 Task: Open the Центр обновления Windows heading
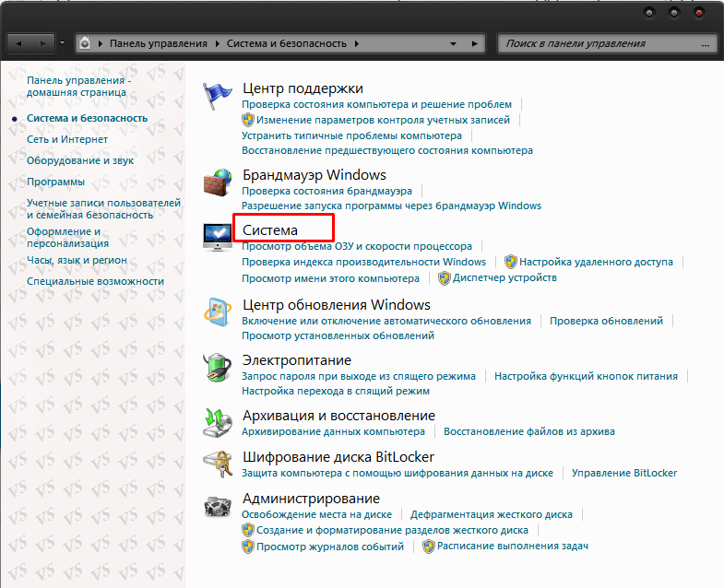pos(337,305)
